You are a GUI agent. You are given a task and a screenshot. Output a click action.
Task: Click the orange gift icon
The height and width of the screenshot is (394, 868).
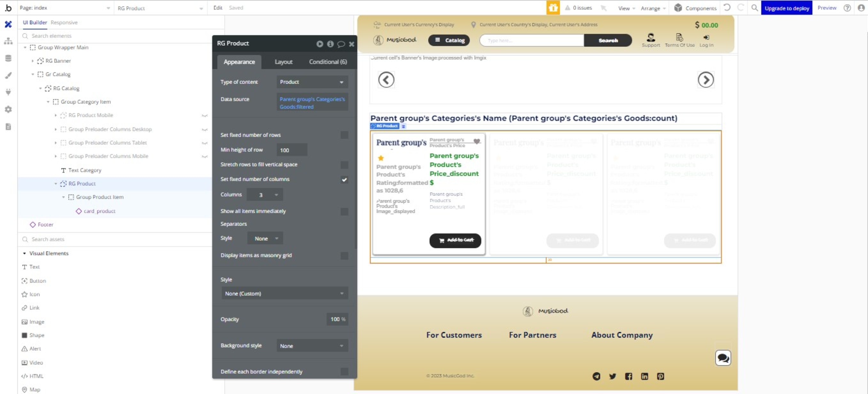pos(553,8)
